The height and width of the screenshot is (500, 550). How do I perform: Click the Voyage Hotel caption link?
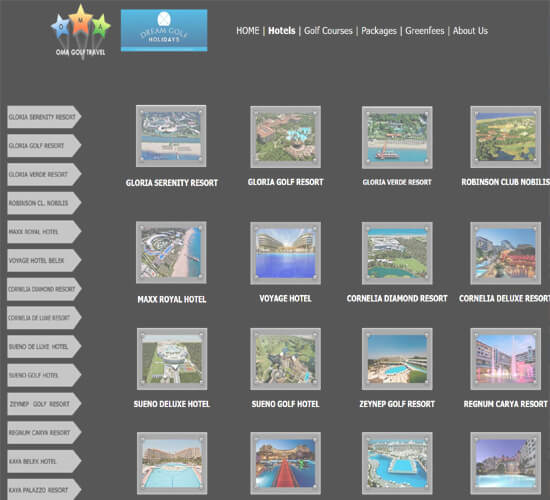pyautogui.click(x=286, y=299)
